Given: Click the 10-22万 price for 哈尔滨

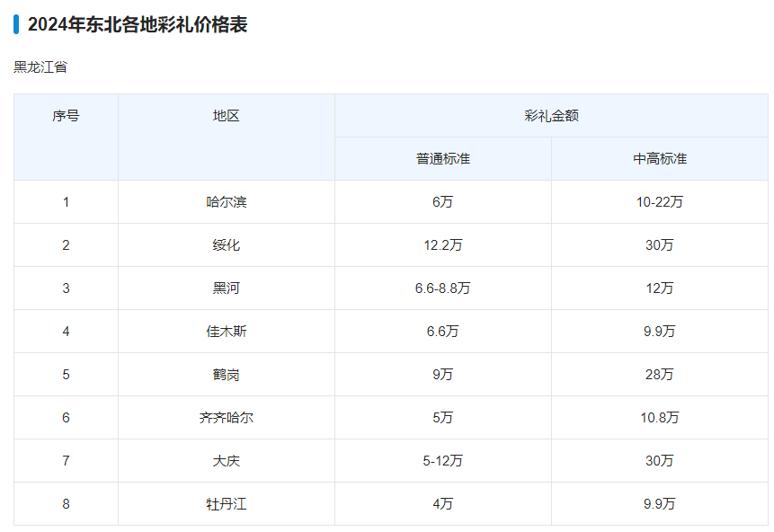Looking at the screenshot, I should [x=660, y=202].
